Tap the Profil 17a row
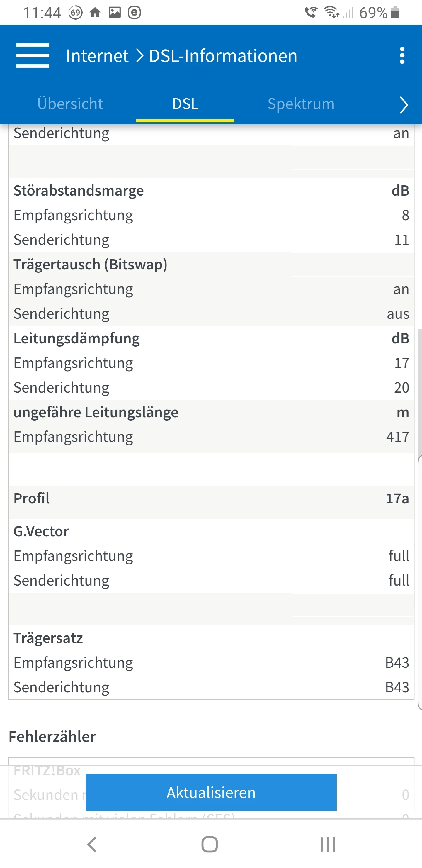The image size is (422, 868). click(211, 498)
